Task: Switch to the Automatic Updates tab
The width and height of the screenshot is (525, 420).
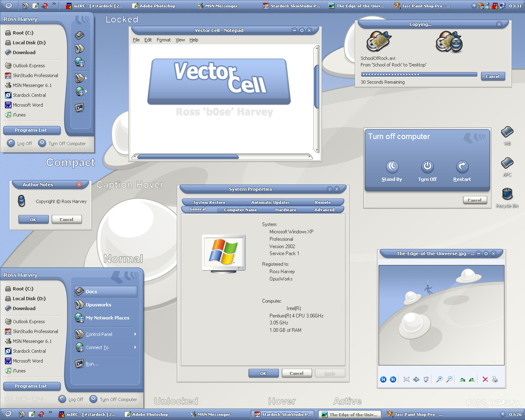Action: coord(270,202)
